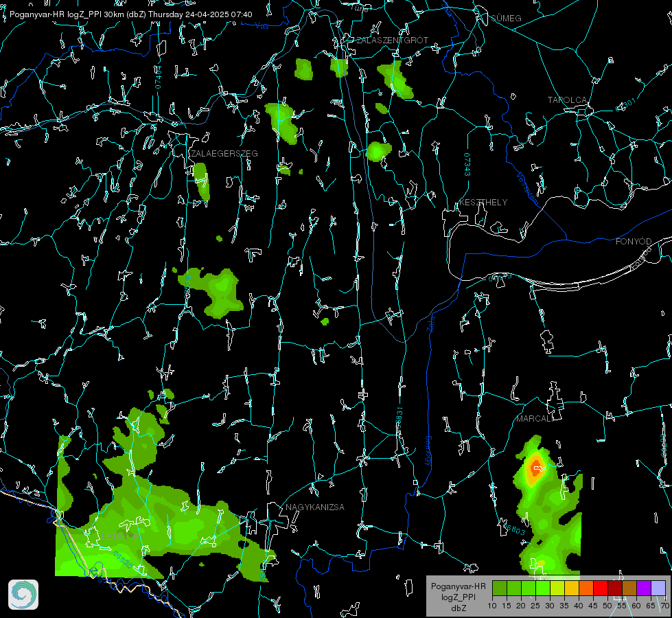
Task: Click the legend scale value 10
Action: tap(492, 606)
